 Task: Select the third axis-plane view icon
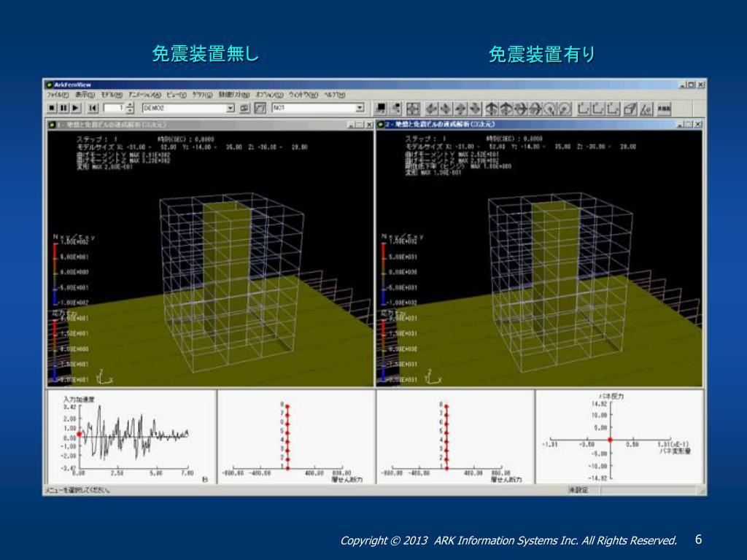tap(613, 109)
